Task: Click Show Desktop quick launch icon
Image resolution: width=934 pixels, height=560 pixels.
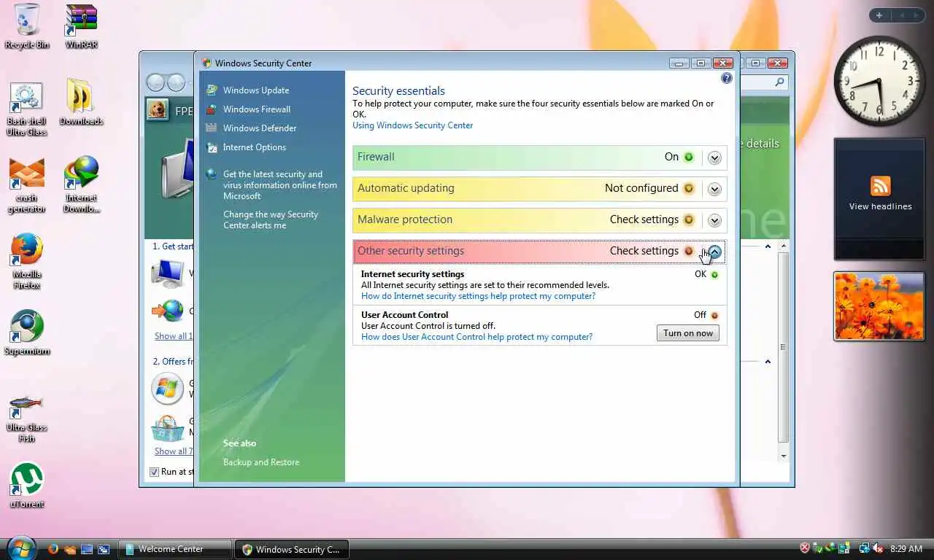Action: coord(87,549)
